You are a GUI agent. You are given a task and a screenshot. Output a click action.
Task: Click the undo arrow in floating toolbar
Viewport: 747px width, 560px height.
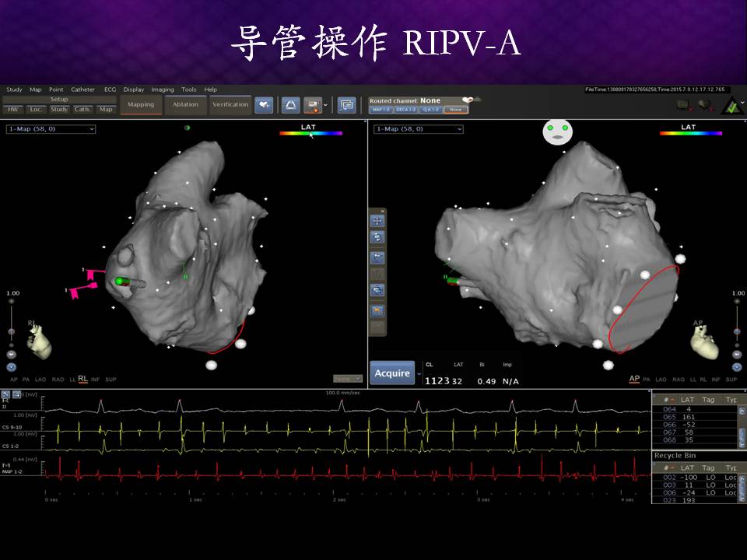[377, 290]
